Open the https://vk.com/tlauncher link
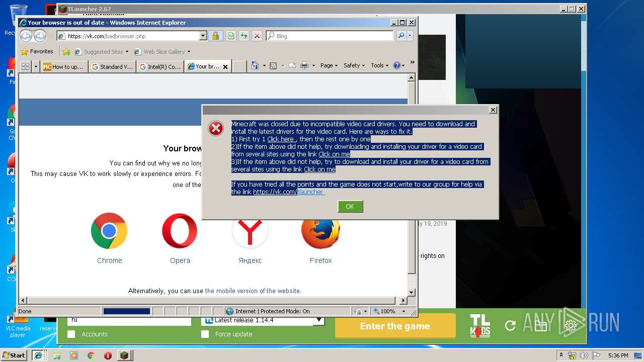Viewport: 644px width, 362px height. (x=289, y=192)
